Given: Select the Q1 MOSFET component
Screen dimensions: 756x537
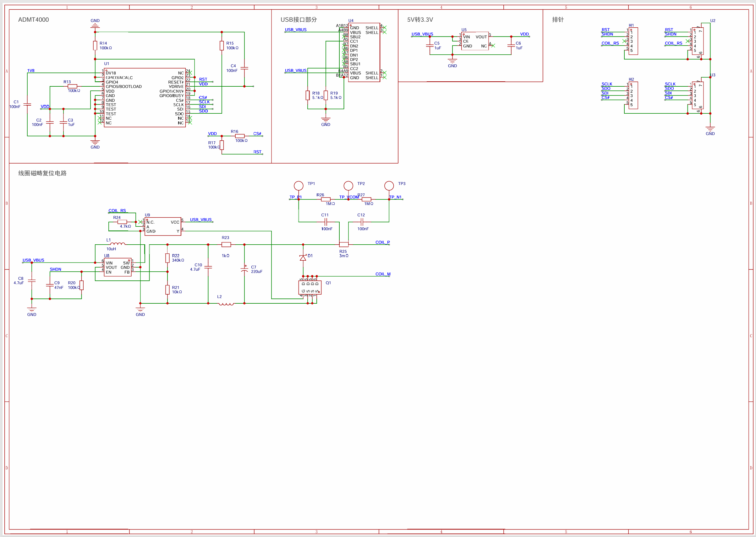Looking at the screenshot, I should tap(310, 287).
